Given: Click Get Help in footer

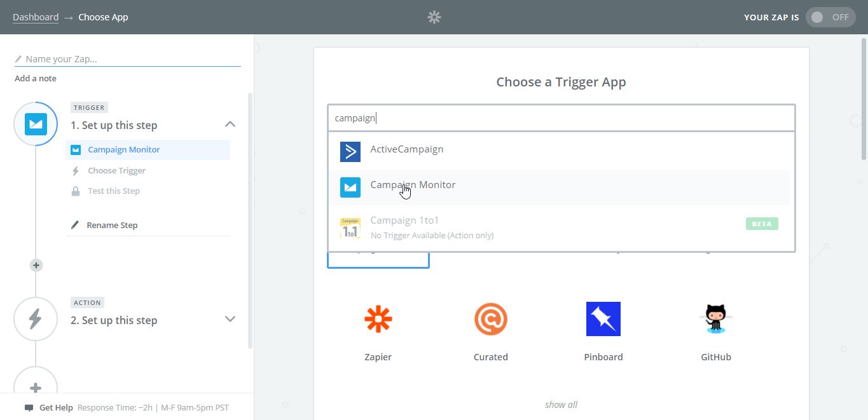Looking at the screenshot, I should (56, 408).
